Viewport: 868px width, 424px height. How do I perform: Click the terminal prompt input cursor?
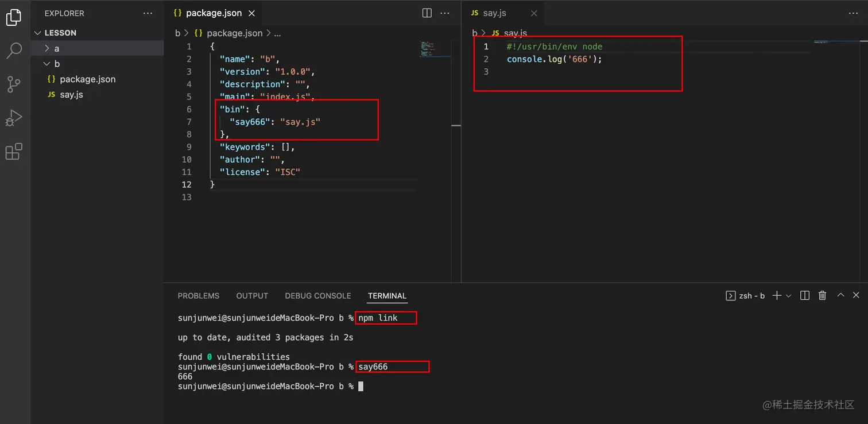[361, 387]
